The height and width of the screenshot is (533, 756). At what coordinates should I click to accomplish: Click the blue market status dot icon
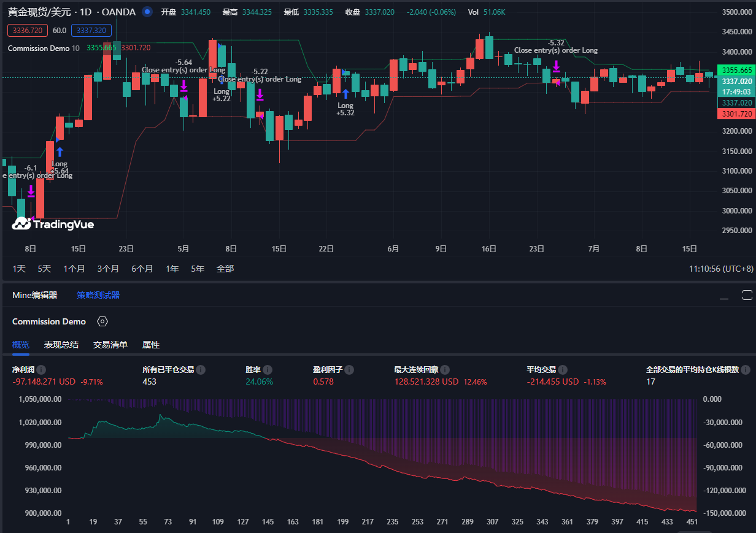point(147,12)
